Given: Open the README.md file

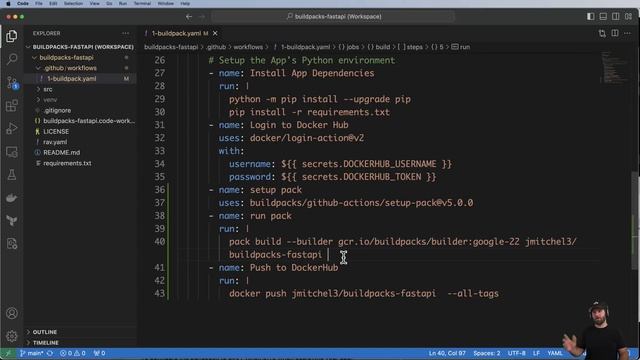Looking at the screenshot, I should [80, 153].
